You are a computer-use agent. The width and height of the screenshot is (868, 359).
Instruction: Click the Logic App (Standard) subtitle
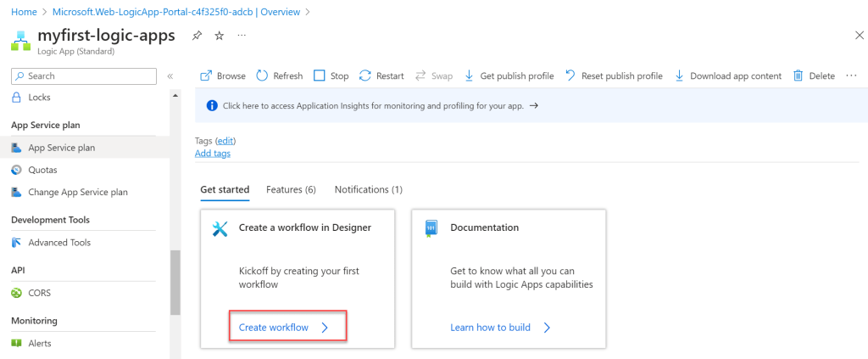click(75, 52)
